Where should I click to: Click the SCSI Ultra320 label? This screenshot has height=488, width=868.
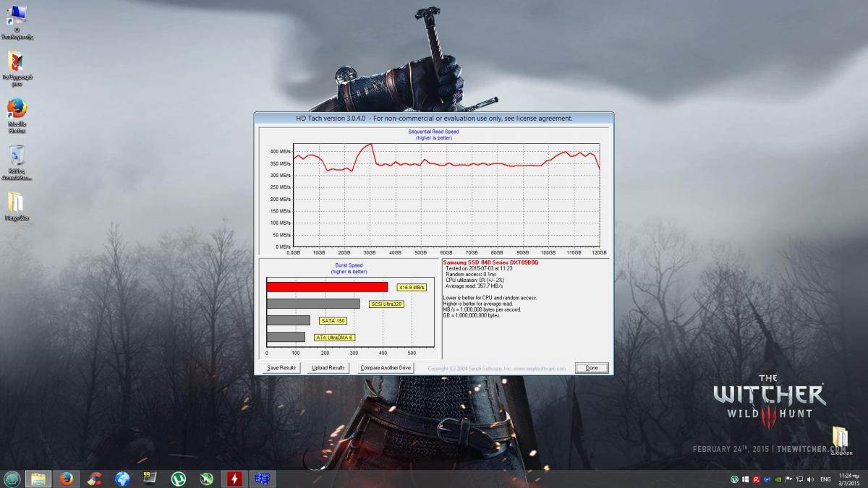coord(386,304)
